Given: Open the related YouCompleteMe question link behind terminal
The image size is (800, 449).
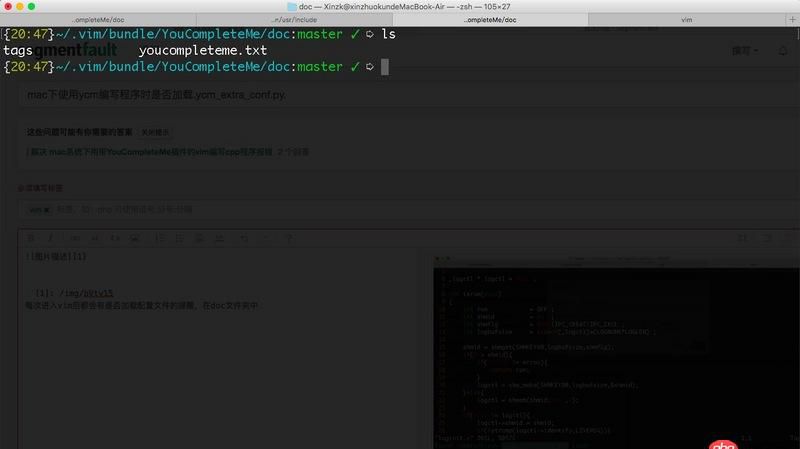Looking at the screenshot, I should pyautogui.click(x=151, y=152).
